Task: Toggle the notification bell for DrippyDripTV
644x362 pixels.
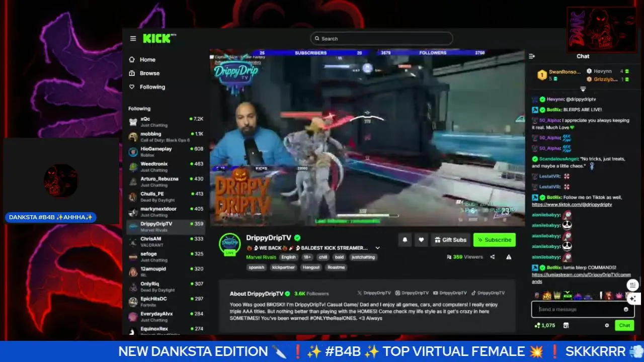Action: coord(405,240)
